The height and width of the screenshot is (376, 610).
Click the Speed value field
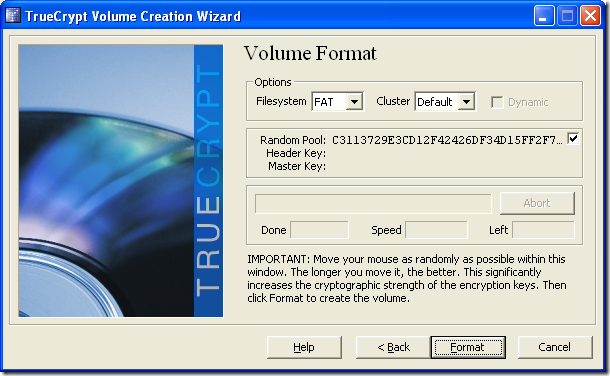[x=436, y=230]
